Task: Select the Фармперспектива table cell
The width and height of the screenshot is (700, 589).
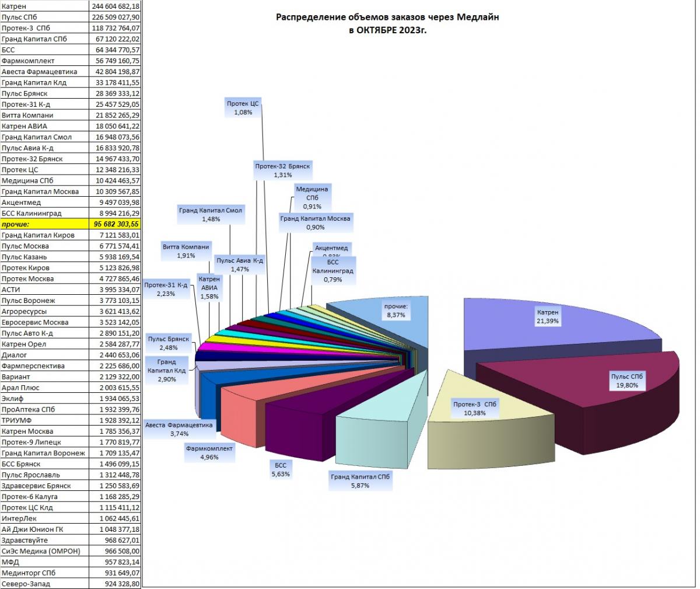Action: [45, 365]
